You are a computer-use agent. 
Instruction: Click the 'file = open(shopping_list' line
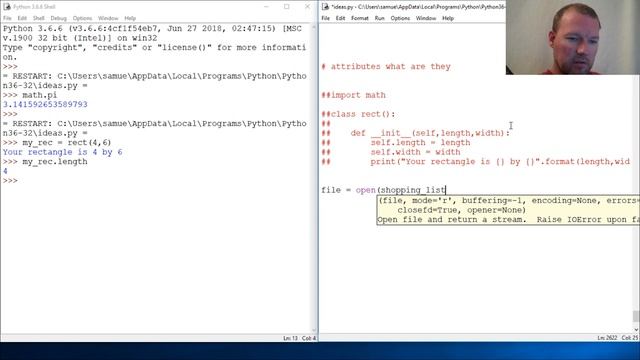pyautogui.click(x=384, y=190)
